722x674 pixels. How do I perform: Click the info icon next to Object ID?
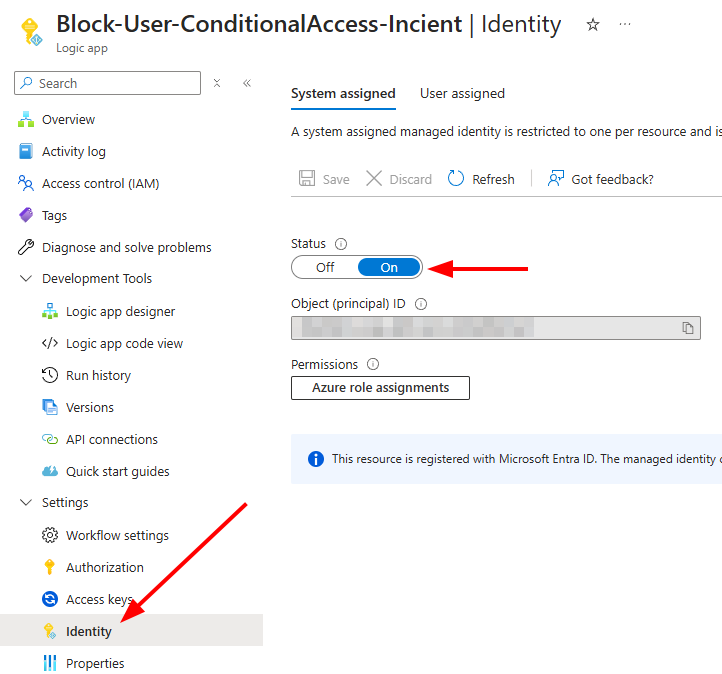point(421,304)
